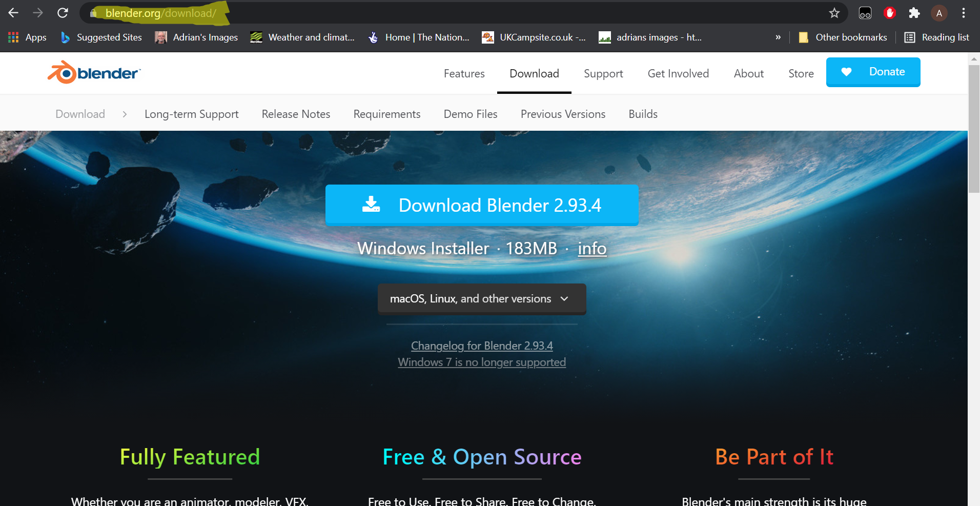The image size is (980, 506).
Task: Click the Blender logo
Action: (94, 73)
